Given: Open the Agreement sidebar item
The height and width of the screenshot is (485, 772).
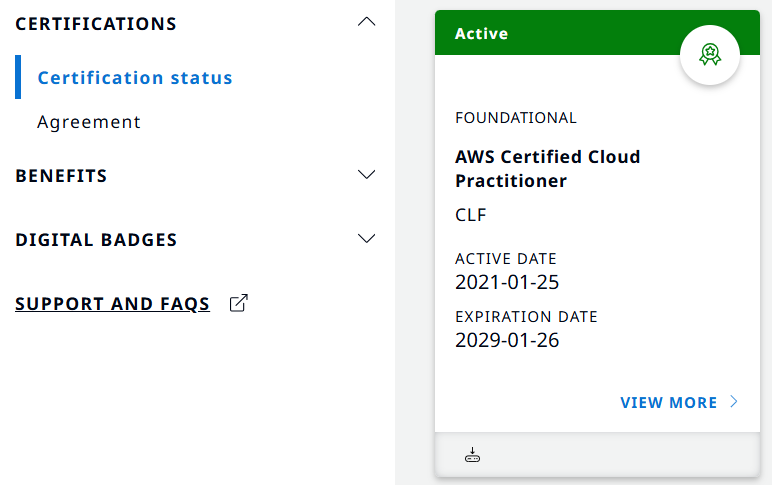Looking at the screenshot, I should (x=89, y=122).
